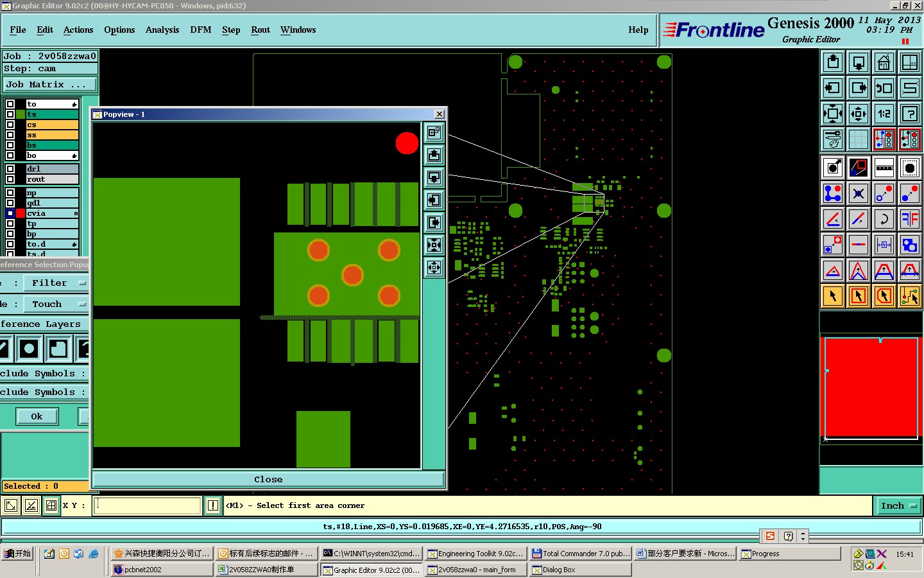
Task: Toggle checkbox for layer bo
Action: point(10,155)
